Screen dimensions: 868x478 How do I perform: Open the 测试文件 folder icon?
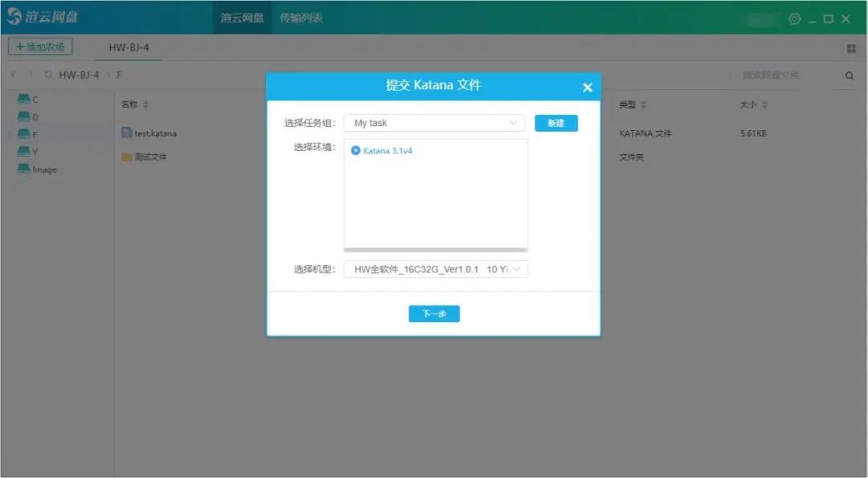(x=126, y=157)
